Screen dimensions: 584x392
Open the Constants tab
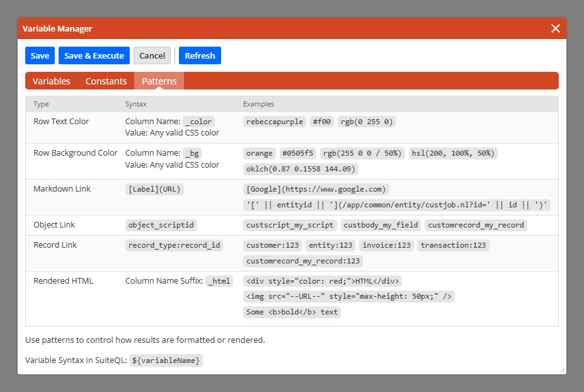(x=106, y=81)
